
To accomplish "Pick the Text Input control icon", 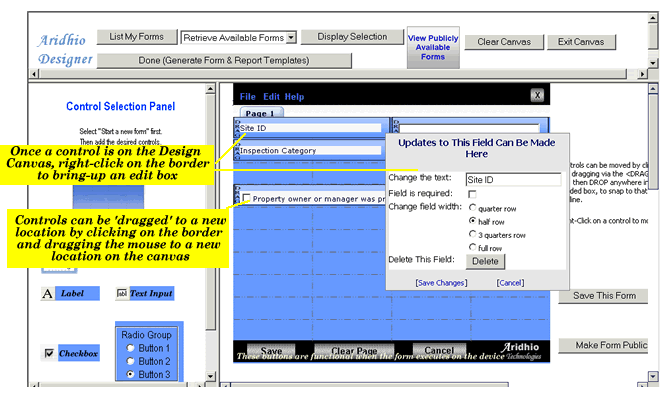I will click(122, 293).
